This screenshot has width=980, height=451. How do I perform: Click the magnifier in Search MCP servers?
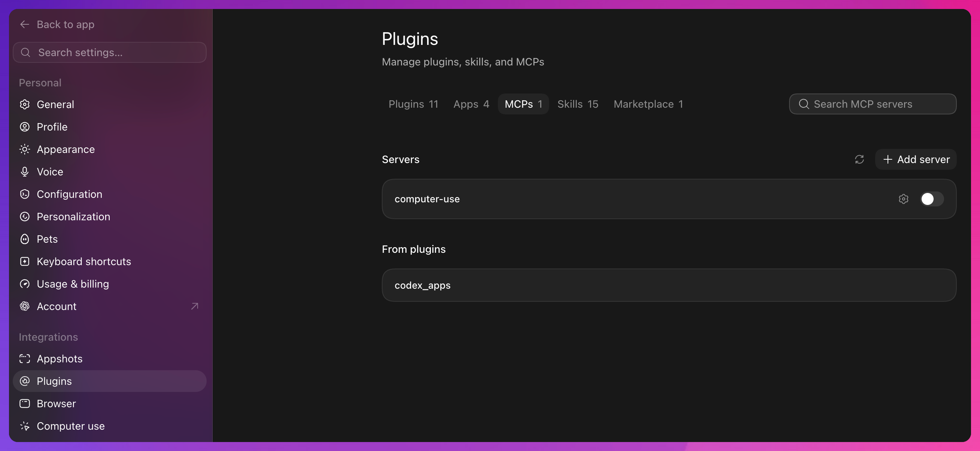click(x=803, y=104)
